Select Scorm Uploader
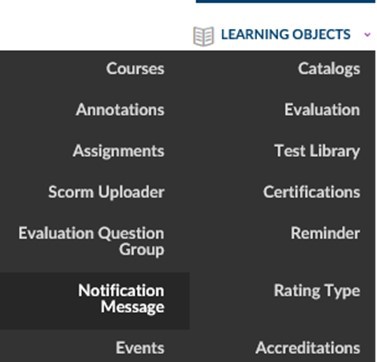The width and height of the screenshot is (377, 362). [106, 192]
